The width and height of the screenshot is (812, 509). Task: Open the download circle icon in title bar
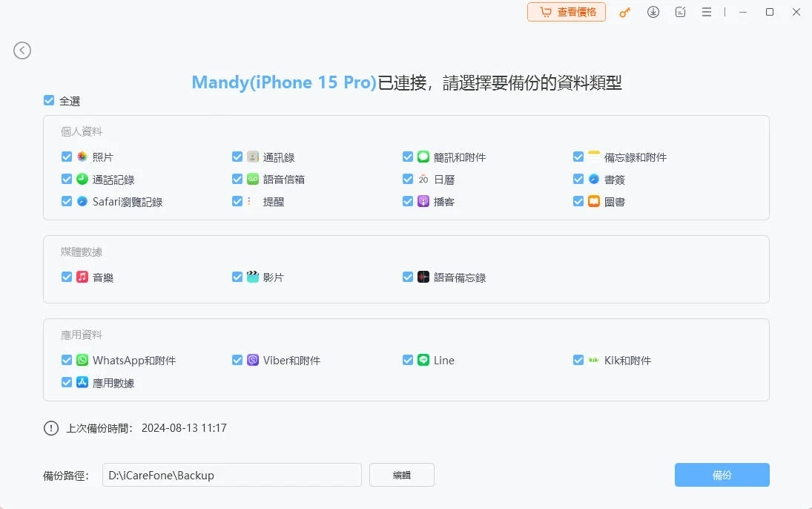(653, 12)
